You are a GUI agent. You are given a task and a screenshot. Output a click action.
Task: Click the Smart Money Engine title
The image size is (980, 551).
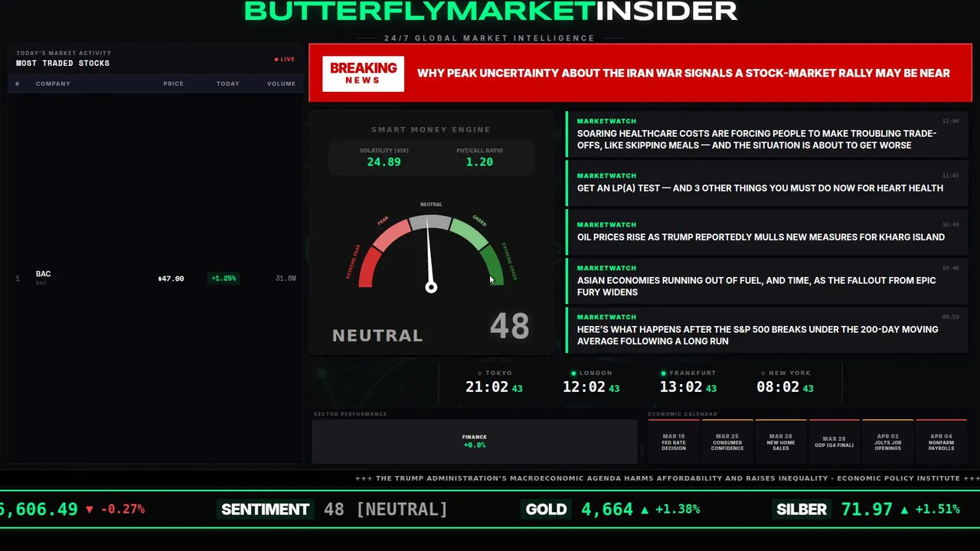[431, 129]
